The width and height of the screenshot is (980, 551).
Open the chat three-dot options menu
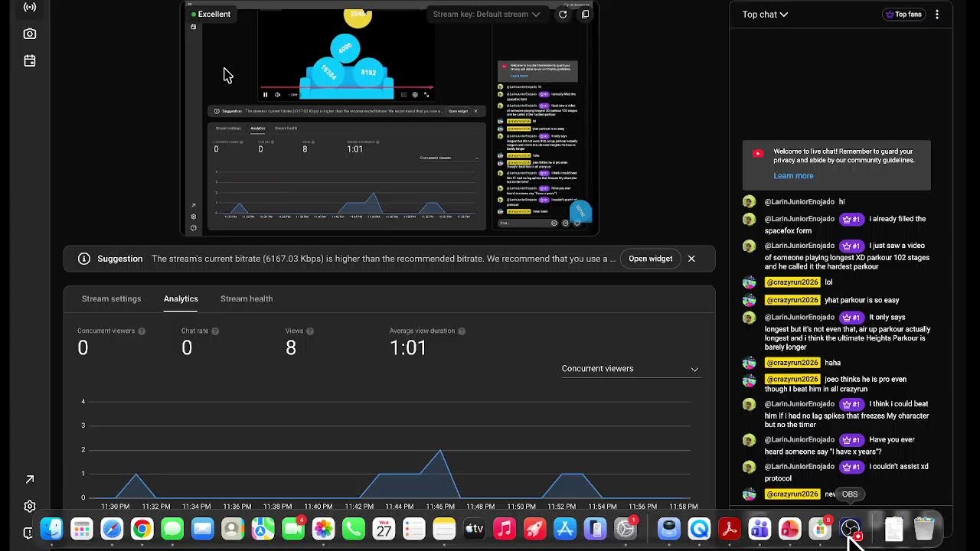click(x=937, y=15)
